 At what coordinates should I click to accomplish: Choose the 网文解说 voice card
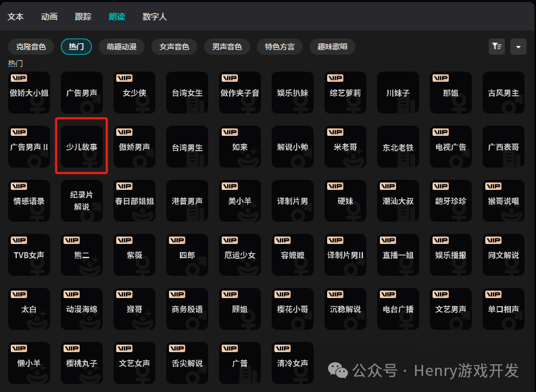click(x=503, y=255)
